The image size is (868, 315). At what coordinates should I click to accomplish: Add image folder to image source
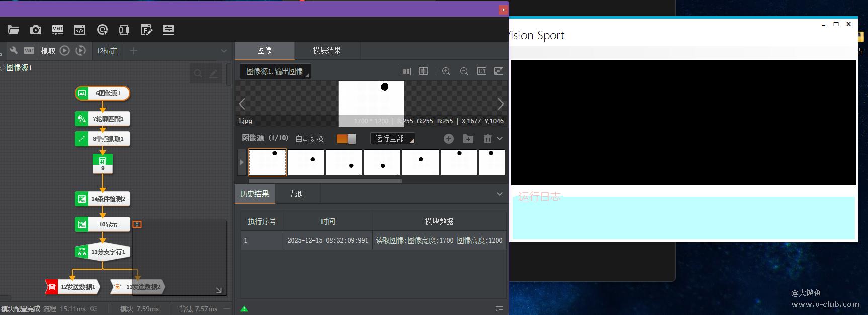tap(468, 139)
